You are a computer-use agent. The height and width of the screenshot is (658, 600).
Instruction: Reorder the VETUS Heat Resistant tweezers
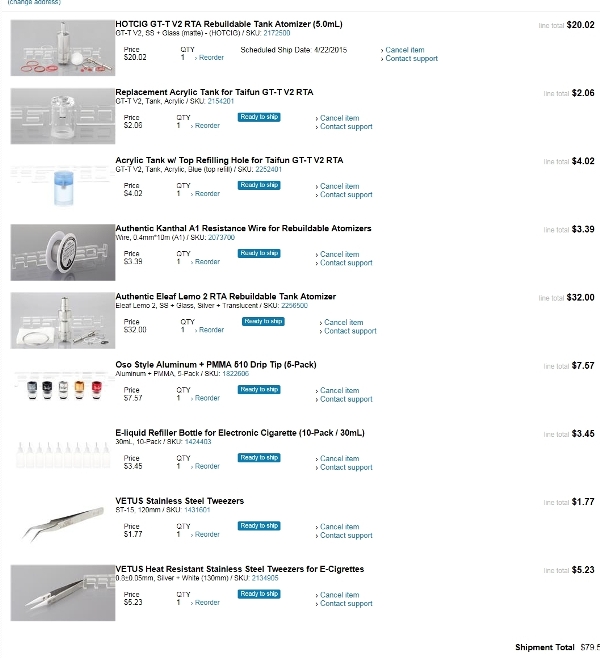tap(207, 602)
